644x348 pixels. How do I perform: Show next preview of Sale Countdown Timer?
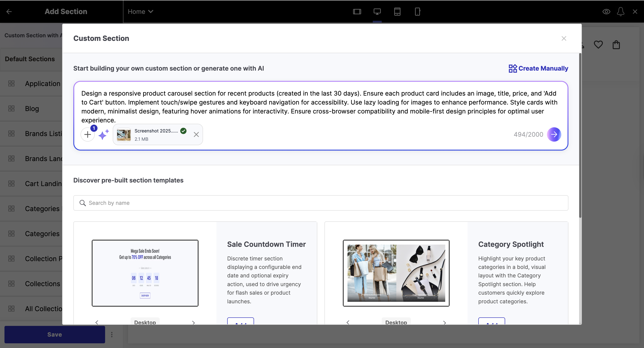[193, 322]
